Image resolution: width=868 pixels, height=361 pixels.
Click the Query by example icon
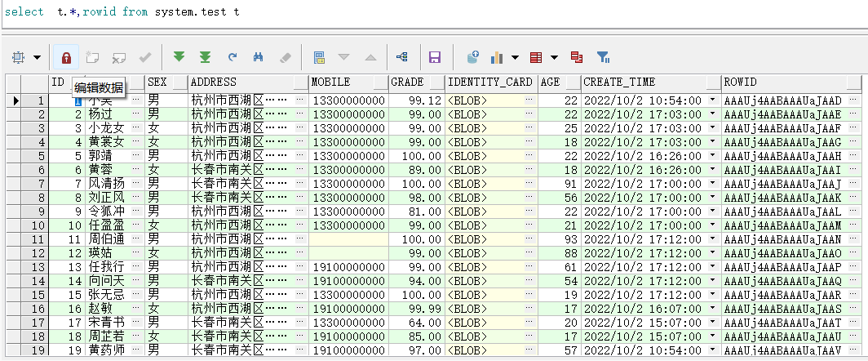[319, 57]
